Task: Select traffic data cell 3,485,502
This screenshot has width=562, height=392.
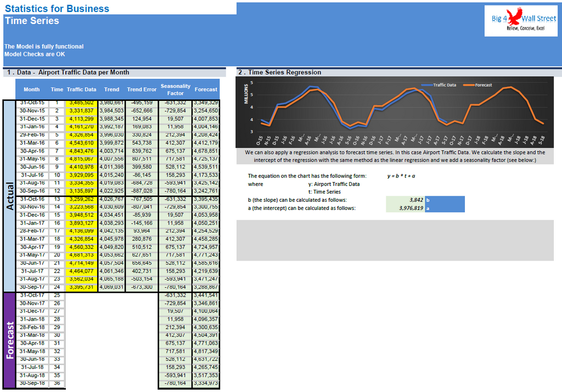Action: tap(81, 103)
